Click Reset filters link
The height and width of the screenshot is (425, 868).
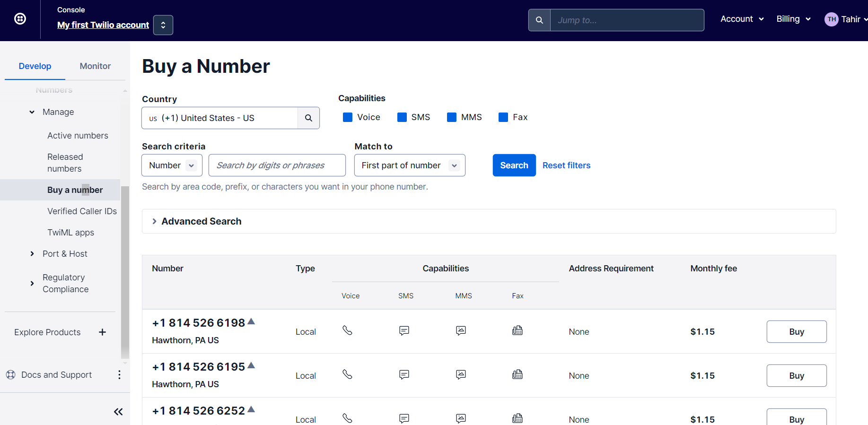pos(566,165)
